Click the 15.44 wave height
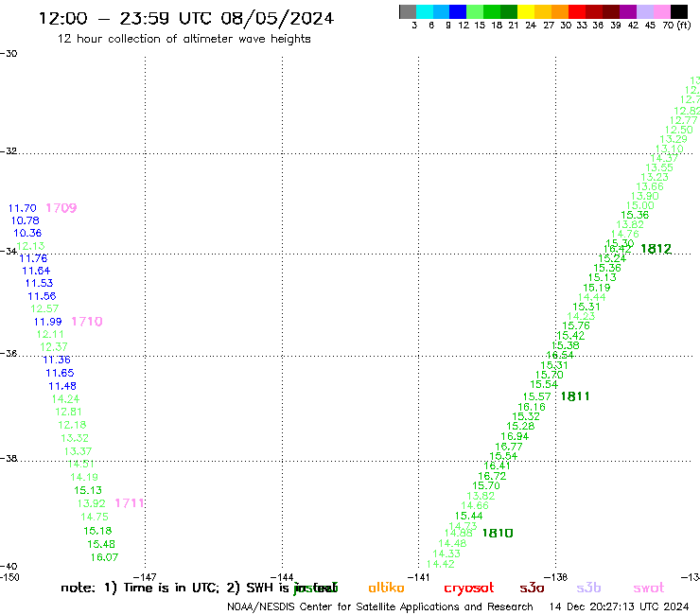The width and height of the screenshot is (700, 615). (469, 516)
